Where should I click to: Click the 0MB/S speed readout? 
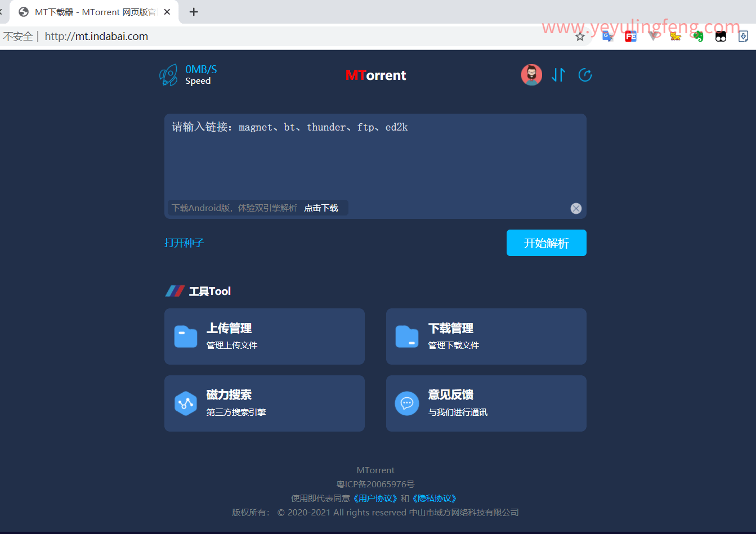click(201, 70)
